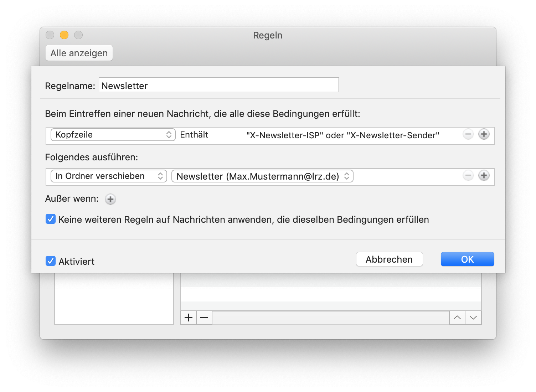Screen dimensions: 536x392
Task: Remove the Kopfzeile condition using minus icon
Action: coord(468,134)
